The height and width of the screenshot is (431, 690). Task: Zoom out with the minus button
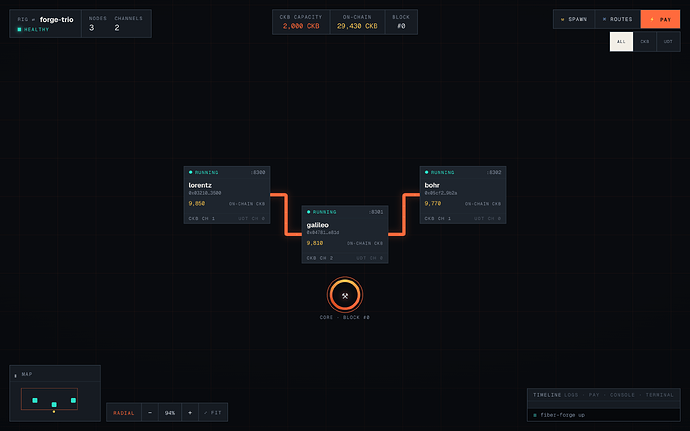pyautogui.click(x=150, y=413)
